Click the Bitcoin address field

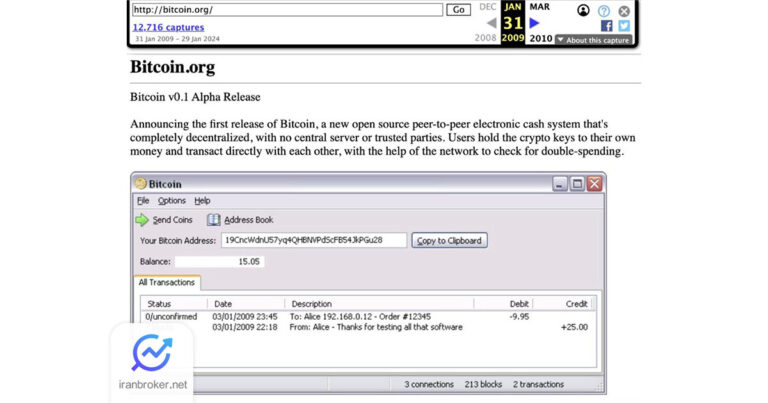point(313,240)
